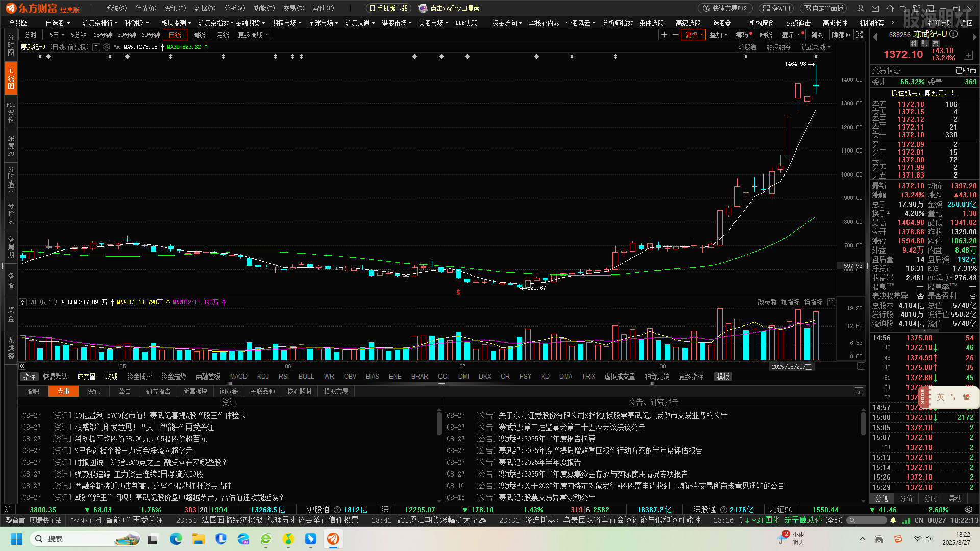Open MA indicator settings gear

[107, 47]
